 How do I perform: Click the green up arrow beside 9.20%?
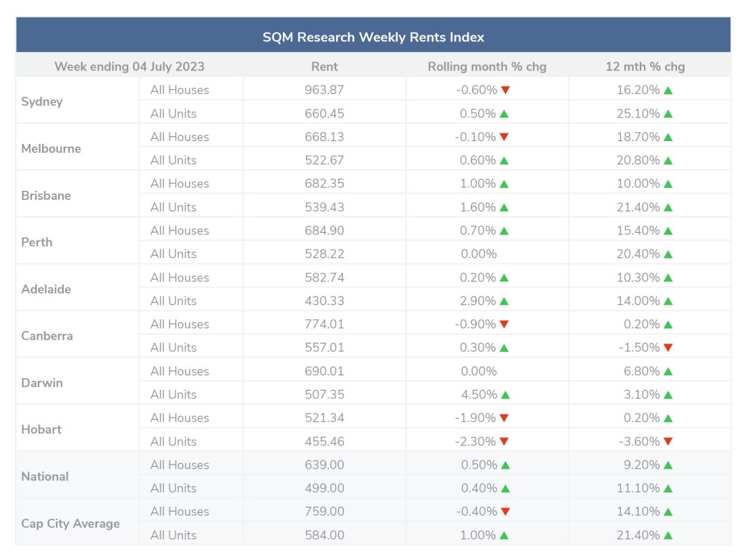click(x=668, y=465)
